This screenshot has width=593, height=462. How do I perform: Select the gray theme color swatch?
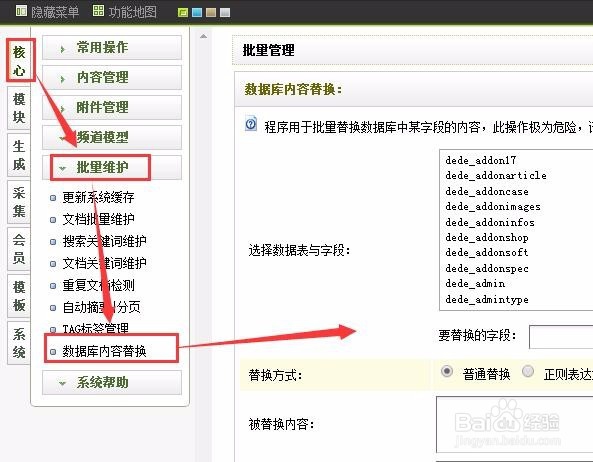point(225,13)
